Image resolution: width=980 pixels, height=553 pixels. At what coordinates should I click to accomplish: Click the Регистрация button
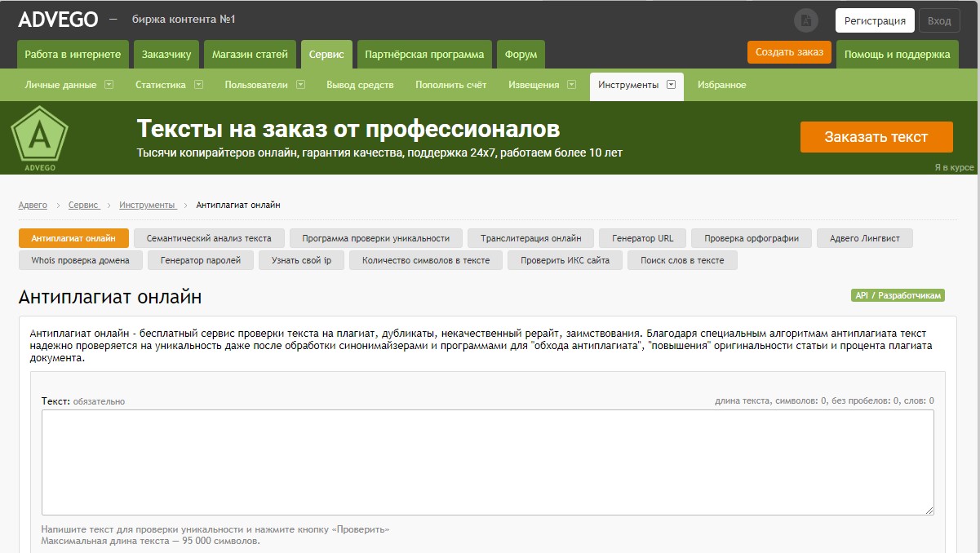pos(875,20)
